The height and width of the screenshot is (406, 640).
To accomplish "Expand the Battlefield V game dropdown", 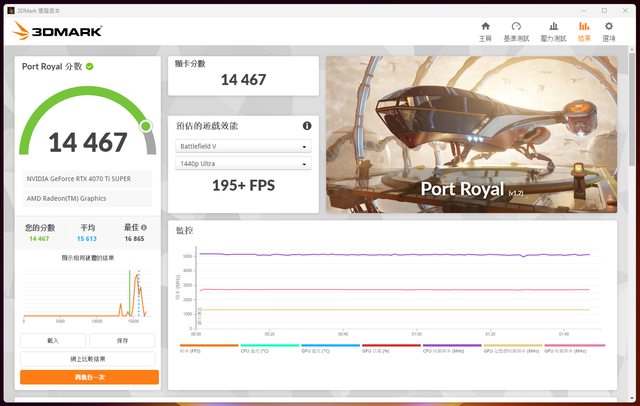I will (x=243, y=146).
